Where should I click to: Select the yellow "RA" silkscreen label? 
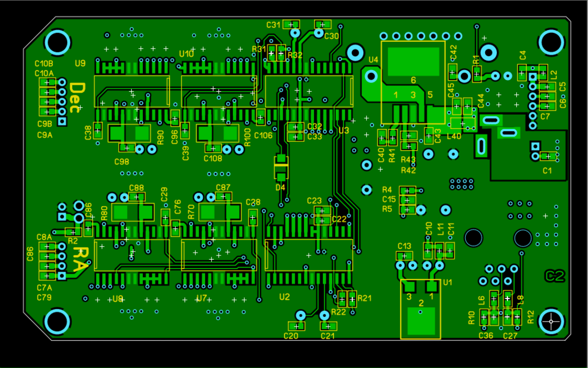tap(81, 260)
